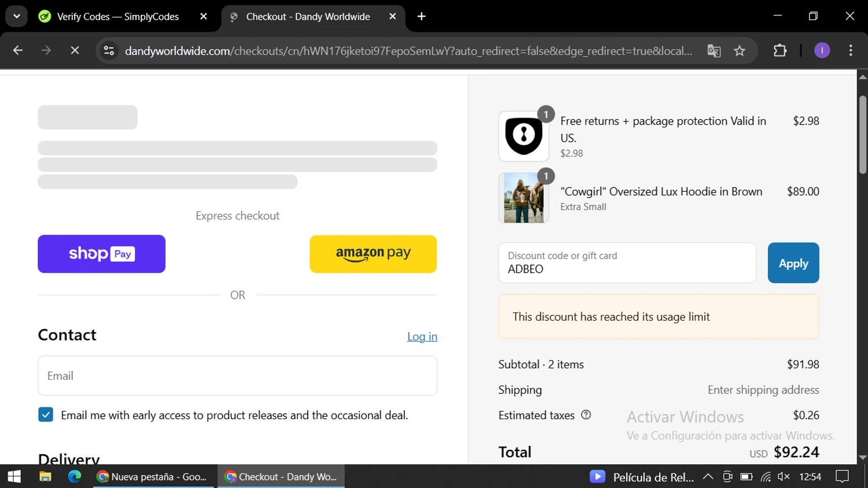Show hidden system tray icons

point(708,477)
